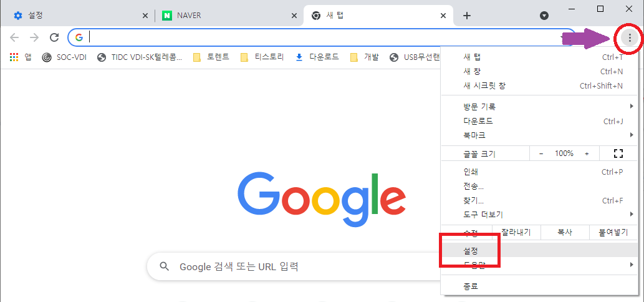The width and height of the screenshot is (644, 302).
Task: Select 찾기... from the menu
Action: coord(538,200)
